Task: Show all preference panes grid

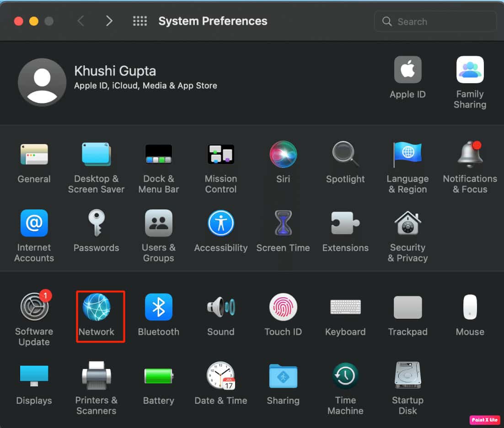Action: coord(140,21)
